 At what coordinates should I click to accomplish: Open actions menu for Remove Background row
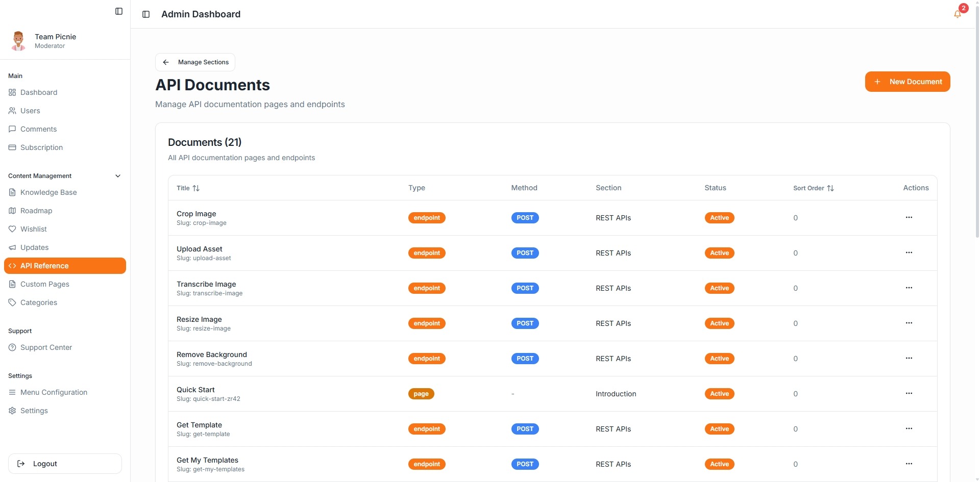(x=909, y=359)
